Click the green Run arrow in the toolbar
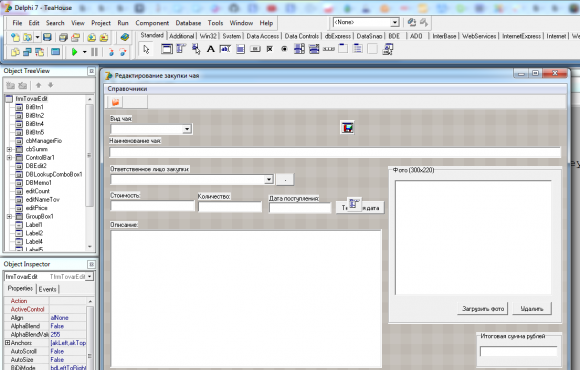580x370 pixels. coord(74,52)
